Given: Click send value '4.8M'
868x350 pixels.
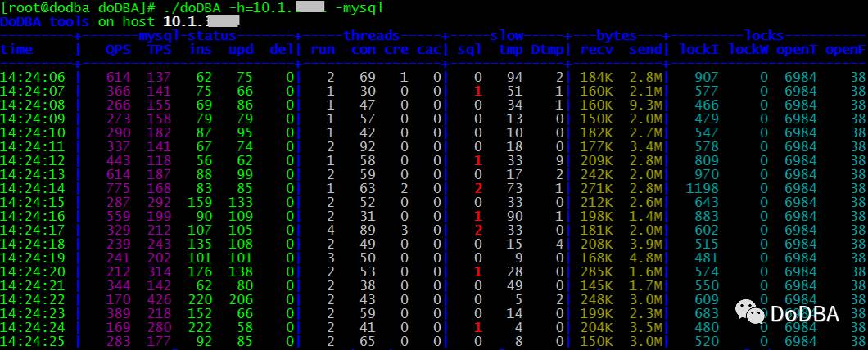Looking at the screenshot, I should point(646,258).
